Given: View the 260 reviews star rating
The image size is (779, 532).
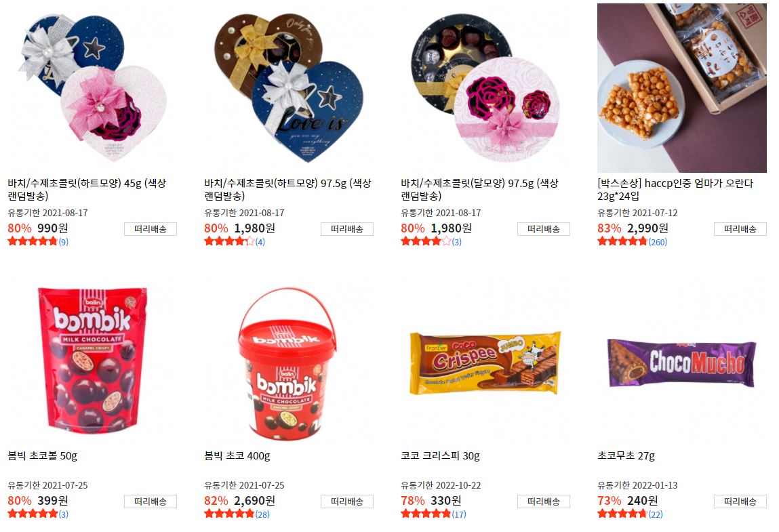Looking at the screenshot, I should (632, 242).
